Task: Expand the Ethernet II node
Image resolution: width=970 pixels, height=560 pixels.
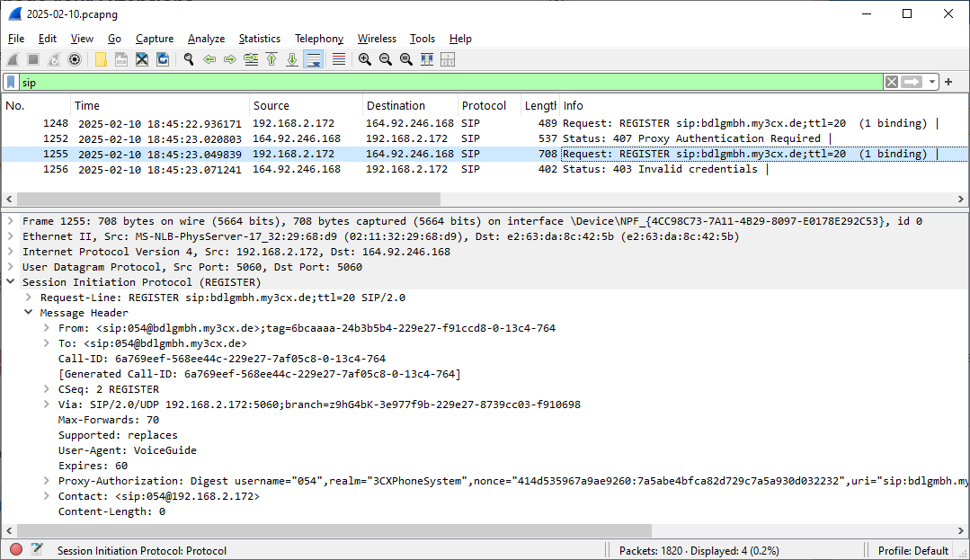Action: coord(11,236)
